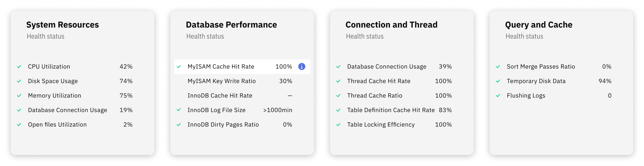Viewport: 644px width, 166px height.
Task: Toggle the check beside Temporary Disk Data
Action: click(x=499, y=81)
